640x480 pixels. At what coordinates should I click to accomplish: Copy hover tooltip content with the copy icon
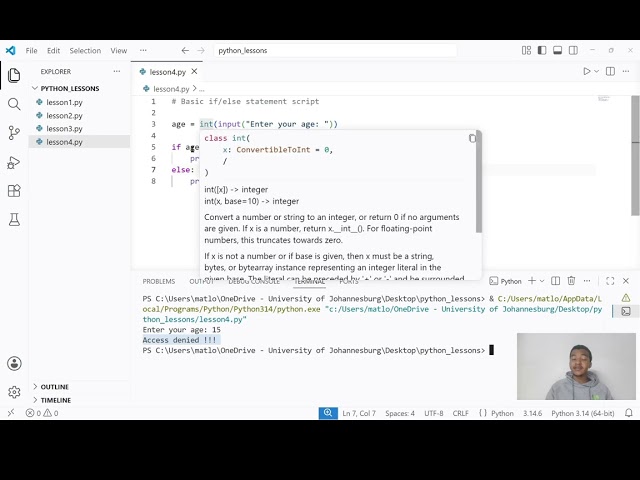tap(472, 138)
